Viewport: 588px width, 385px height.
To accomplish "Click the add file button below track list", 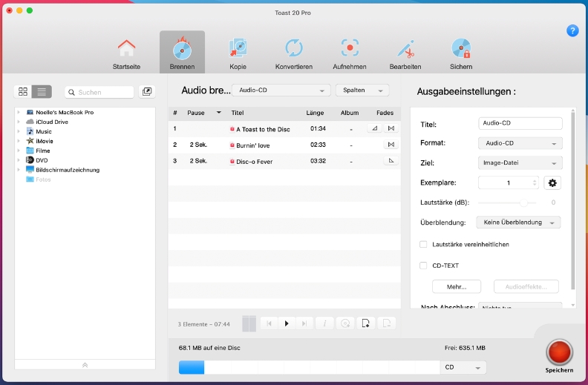I will point(365,323).
